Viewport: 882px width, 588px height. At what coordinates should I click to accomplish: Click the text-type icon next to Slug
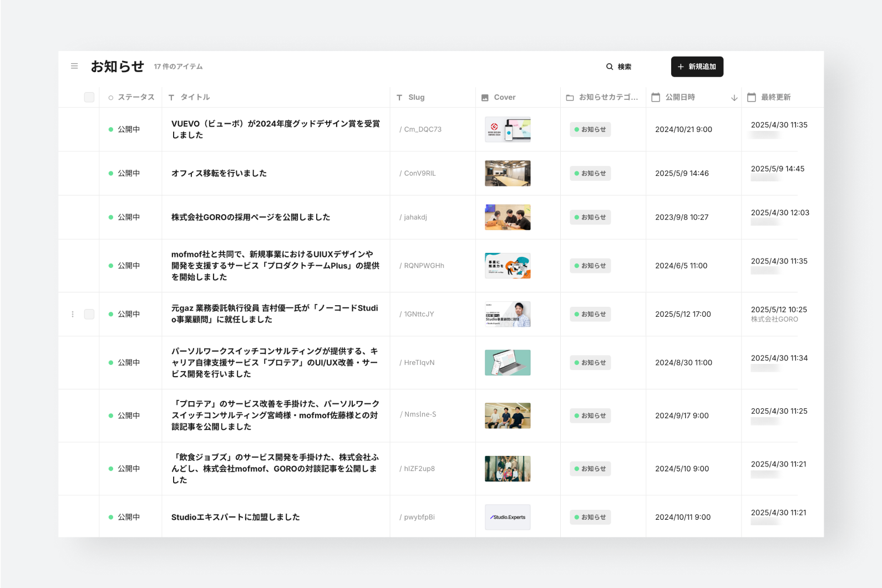click(399, 98)
